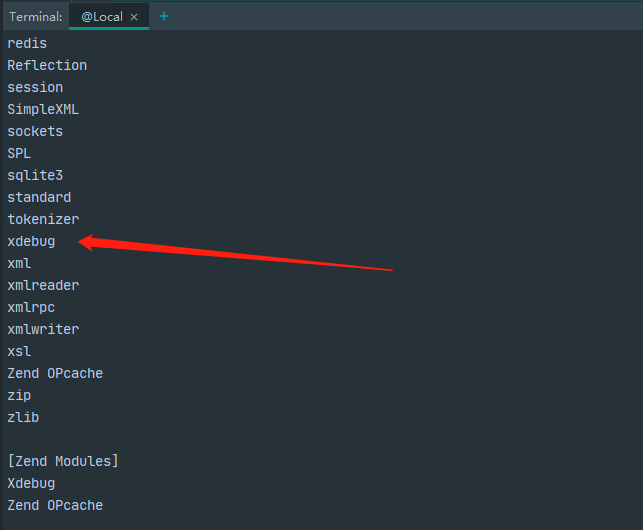Click the Reflection extension line
Image resolution: width=643 pixels, height=530 pixels.
click(47, 65)
